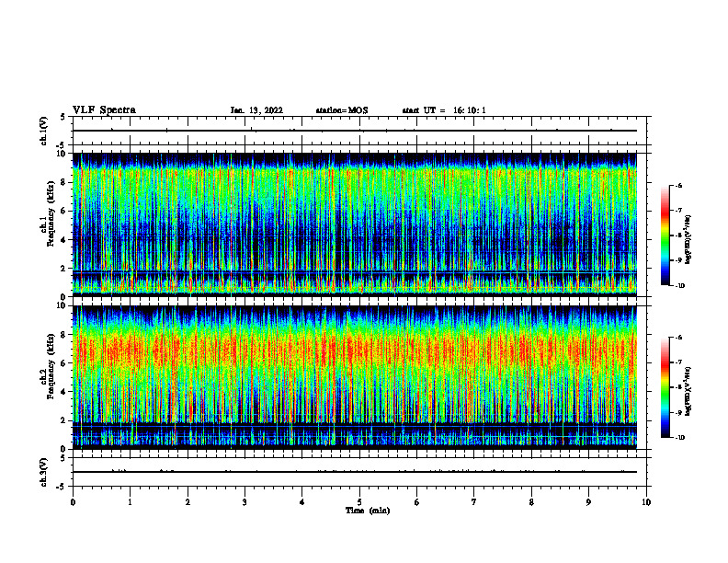Screen dimensions: 728x563
Task: Click tick label "8" on the Time axis
Action: 531,502
